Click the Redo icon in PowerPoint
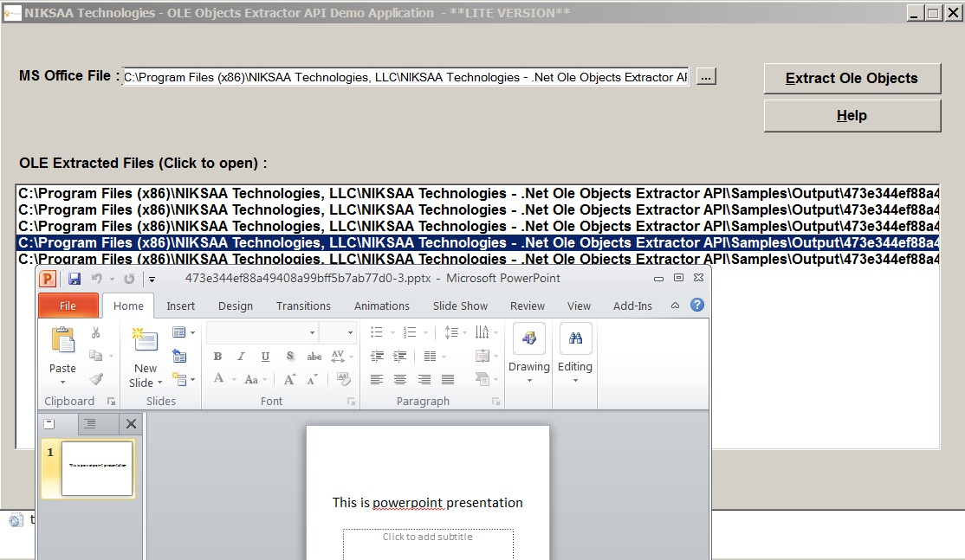 128,279
